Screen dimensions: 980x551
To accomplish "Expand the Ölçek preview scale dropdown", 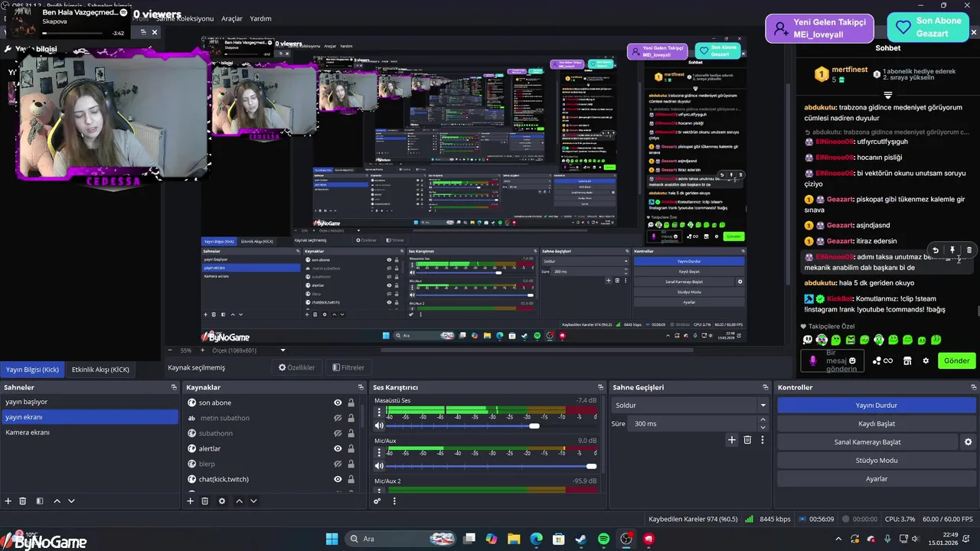I will [283, 350].
